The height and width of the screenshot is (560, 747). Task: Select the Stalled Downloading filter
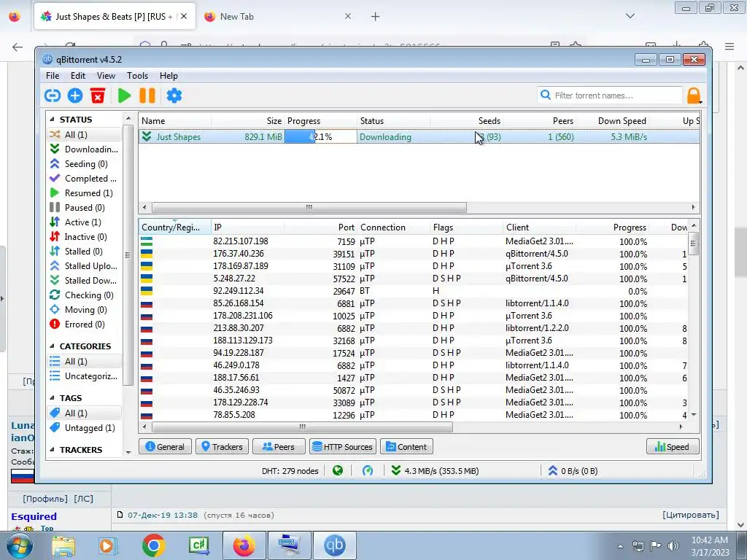[84, 281]
